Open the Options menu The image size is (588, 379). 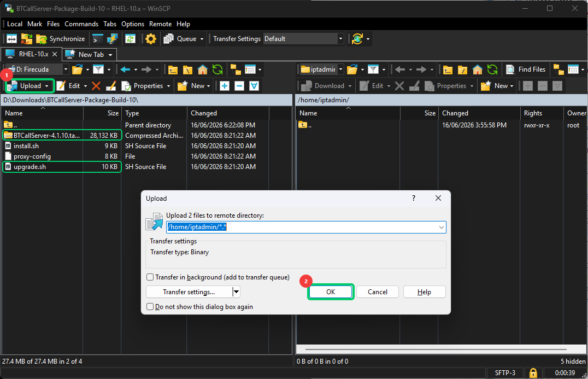coord(133,24)
